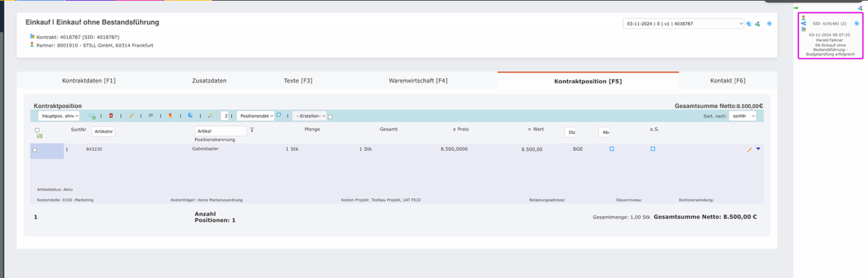
Task: Click the green arrow icon in right sidebar
Action: pos(796,8)
